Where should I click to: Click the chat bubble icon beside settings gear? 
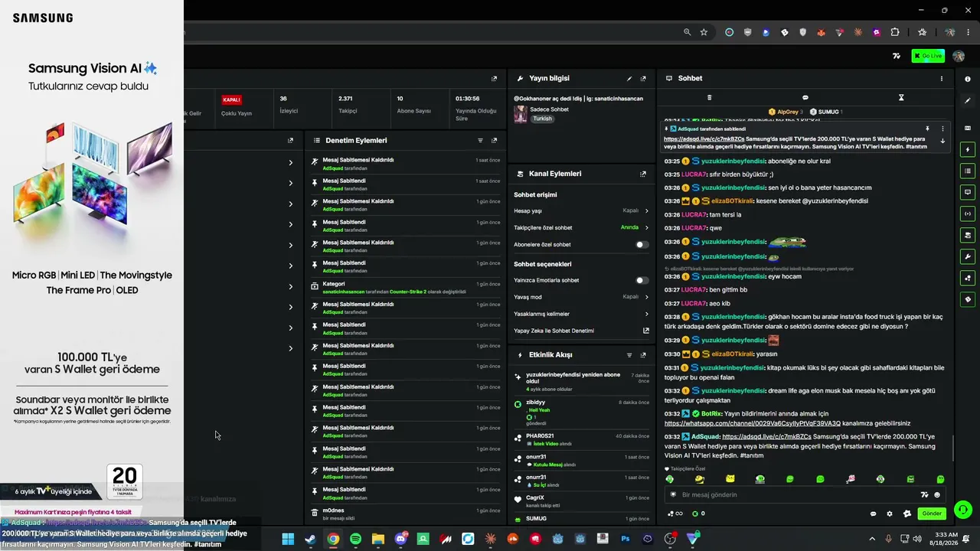pyautogui.click(x=873, y=514)
